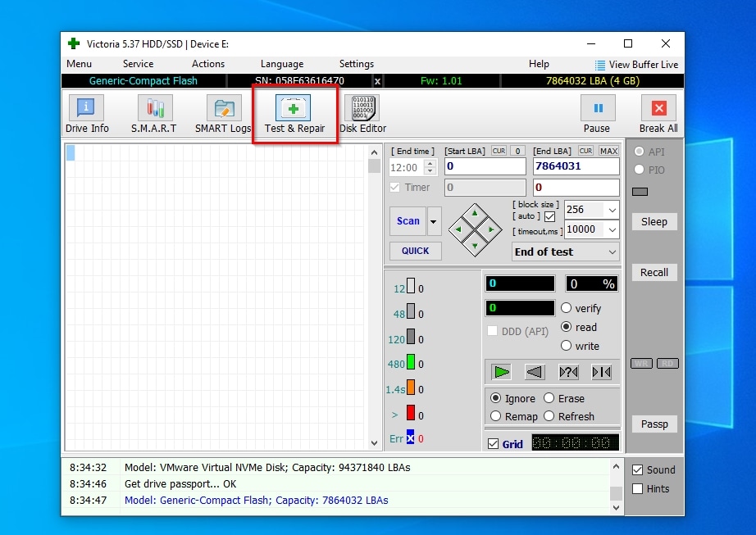The width and height of the screenshot is (756, 535).
Task: Select the Ignore radio option
Action: (x=495, y=398)
